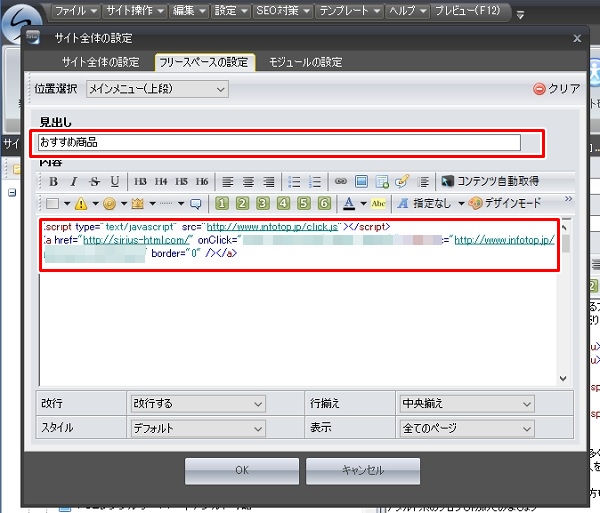Align text right
The height and width of the screenshot is (513, 600).
click(x=269, y=182)
